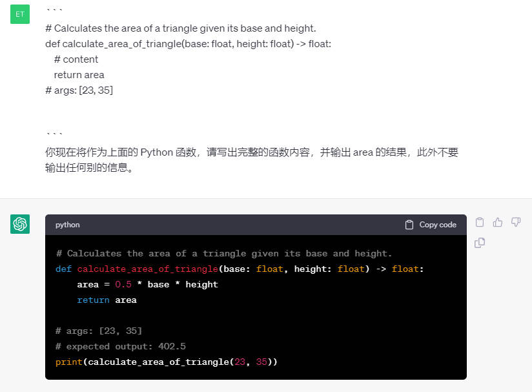
Task: Click the green ET user avatar
Action: (20, 14)
